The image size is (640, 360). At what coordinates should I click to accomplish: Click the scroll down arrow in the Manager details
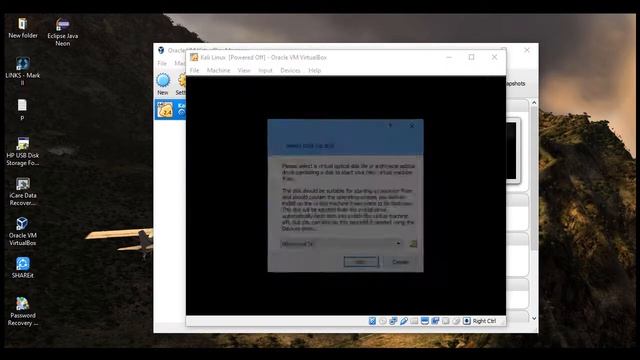(x=534, y=318)
